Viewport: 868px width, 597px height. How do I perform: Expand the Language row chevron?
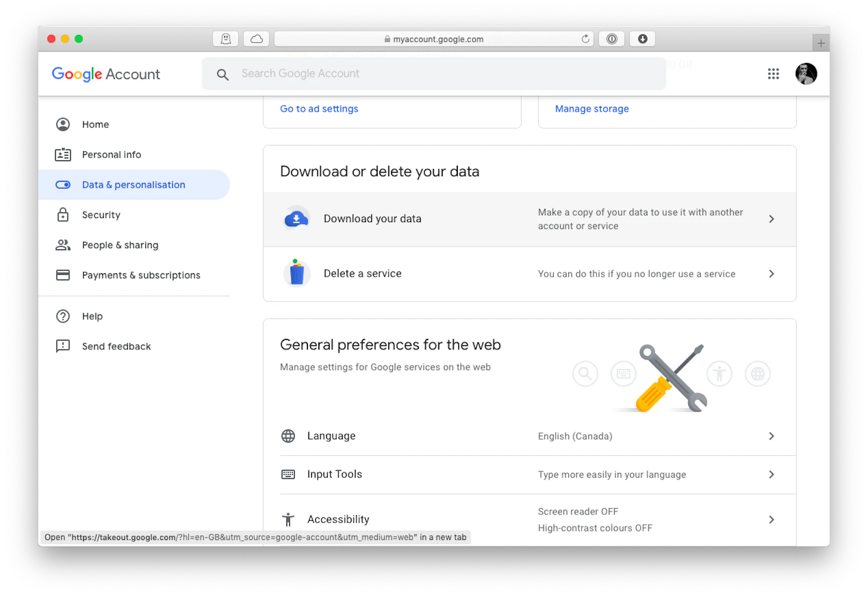click(772, 436)
